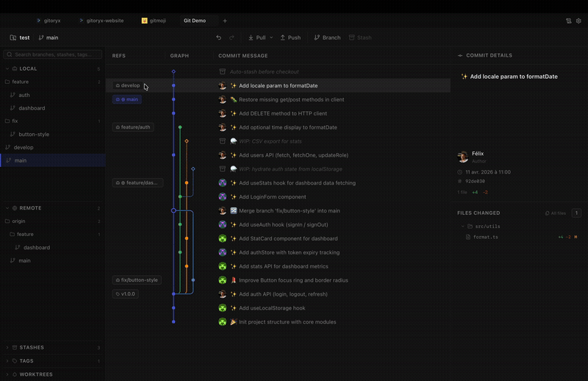Screen dimensions: 588x381
Task: Focus the search branches, stashes, tags field
Action: (53, 54)
